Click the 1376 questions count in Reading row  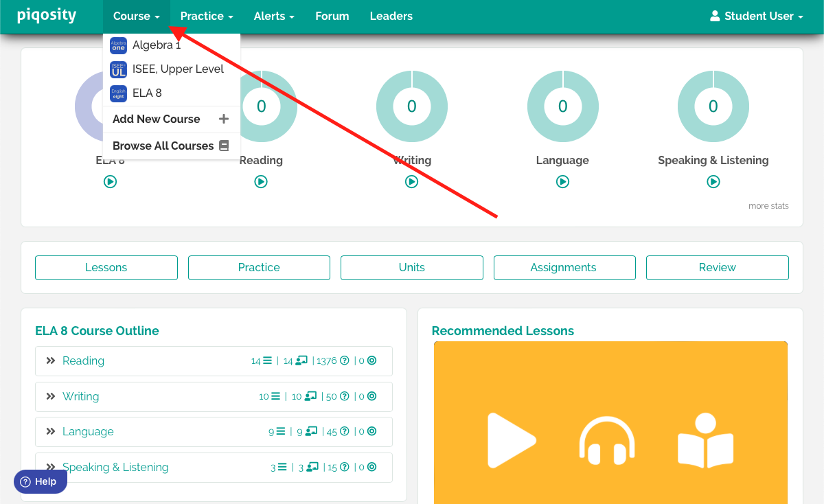[327, 360]
